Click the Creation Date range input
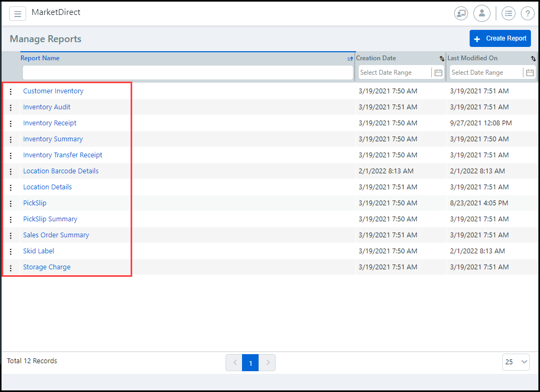The height and width of the screenshot is (392, 540). tap(394, 73)
